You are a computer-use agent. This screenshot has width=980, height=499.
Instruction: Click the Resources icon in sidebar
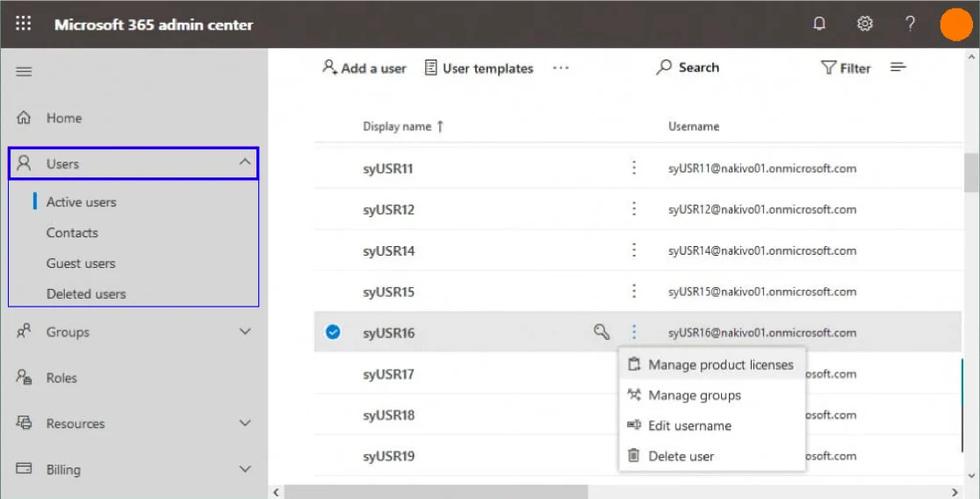coord(24,423)
